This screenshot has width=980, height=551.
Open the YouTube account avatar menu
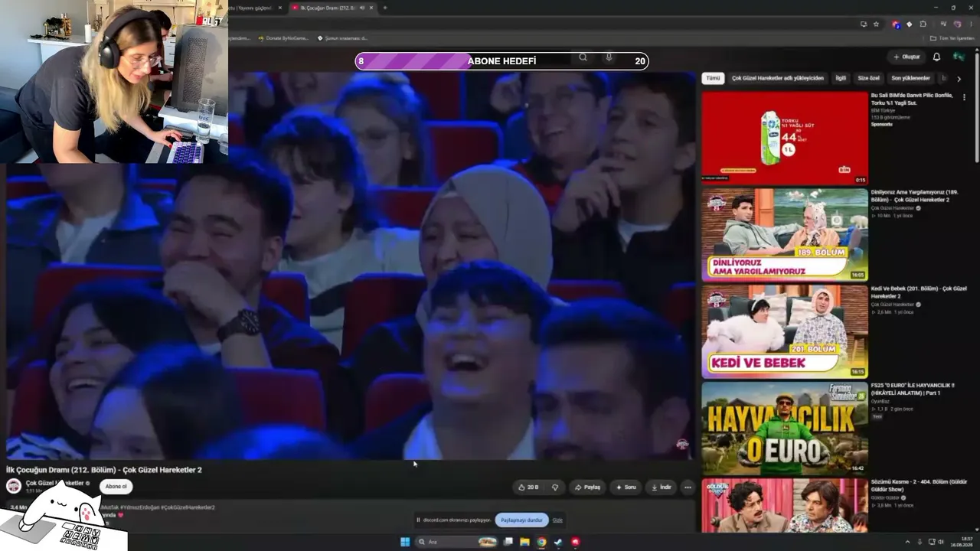959,57
